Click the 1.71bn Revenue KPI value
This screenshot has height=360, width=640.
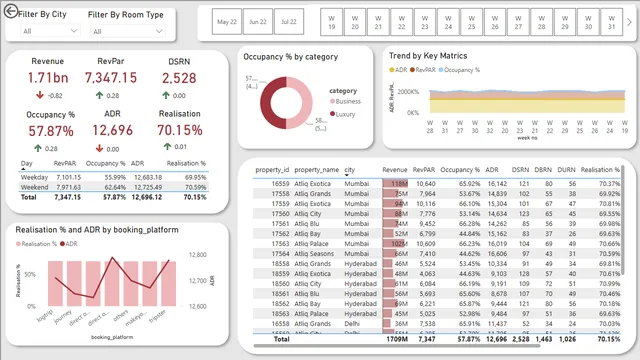point(48,78)
